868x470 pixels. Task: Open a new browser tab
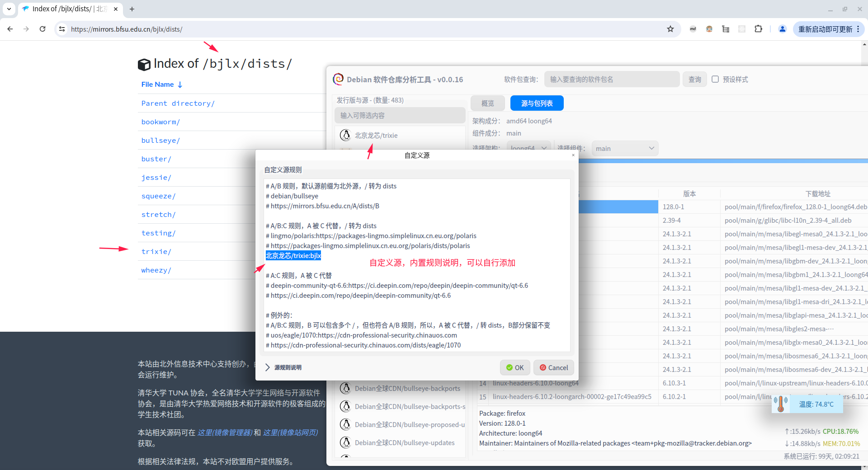(132, 9)
